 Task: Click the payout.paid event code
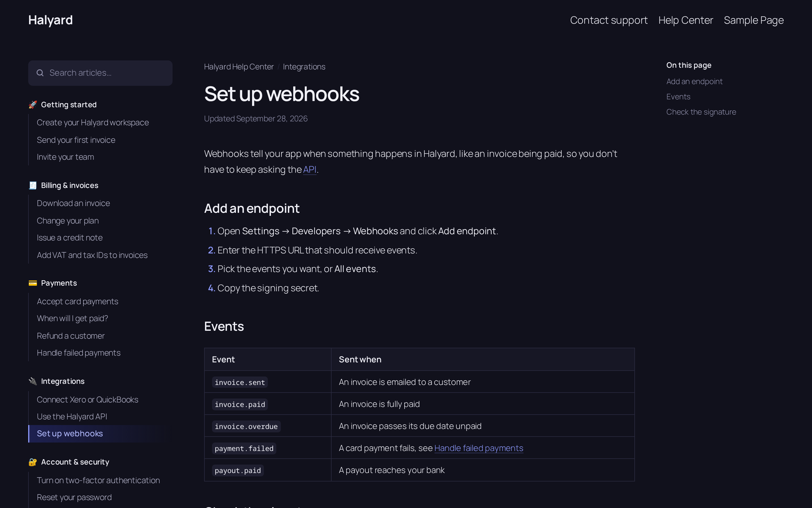(238, 471)
